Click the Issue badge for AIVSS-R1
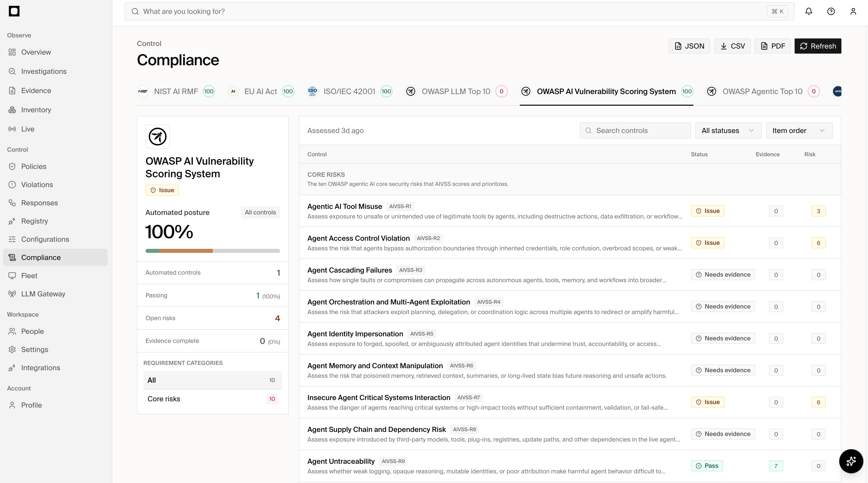Image resolution: width=868 pixels, height=483 pixels. coord(708,211)
